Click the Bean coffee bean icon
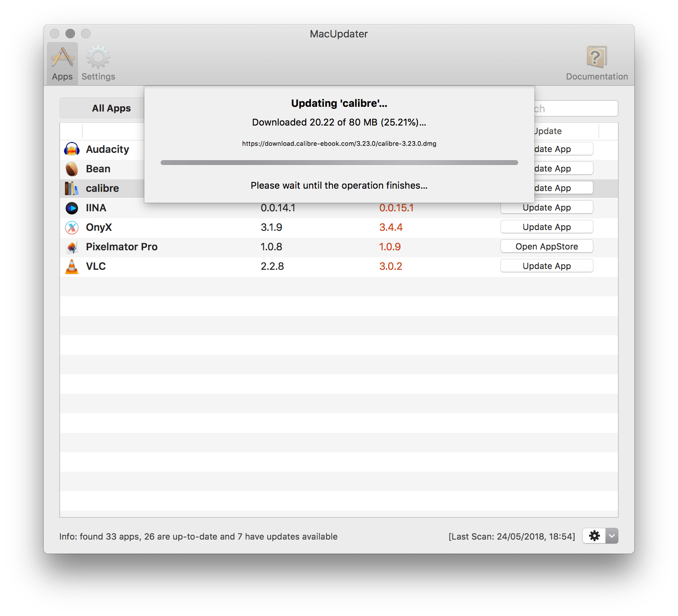 coord(73,168)
